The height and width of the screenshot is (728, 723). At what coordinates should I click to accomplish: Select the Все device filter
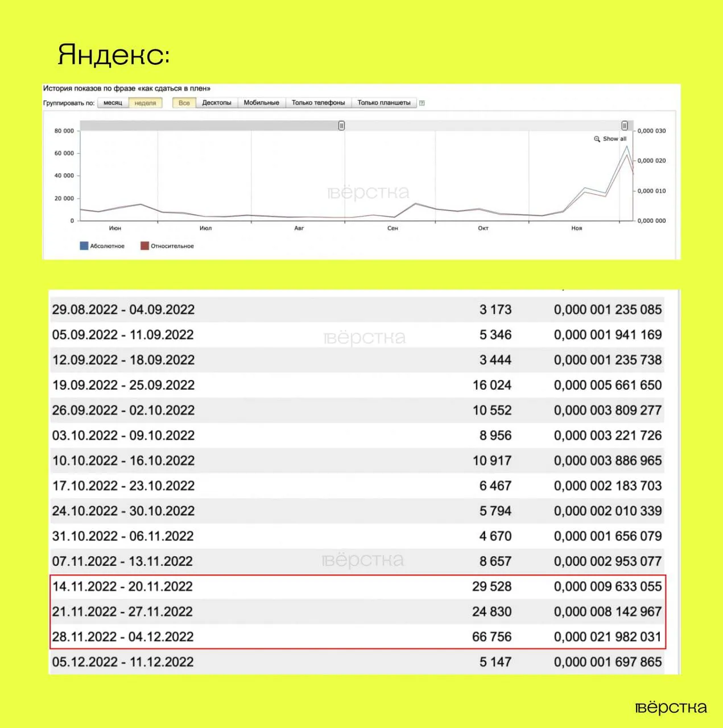(x=184, y=103)
